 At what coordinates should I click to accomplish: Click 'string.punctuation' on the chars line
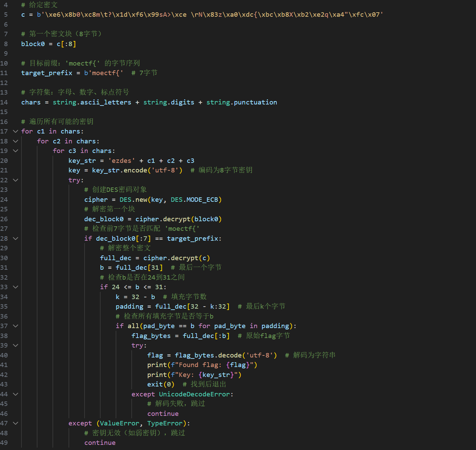click(242, 102)
